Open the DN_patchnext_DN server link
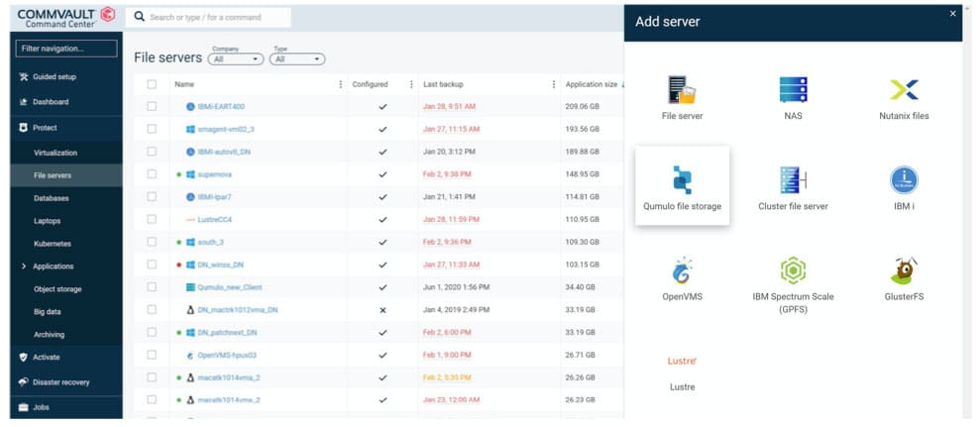Screen dimensions: 980x427 pyautogui.click(x=227, y=333)
